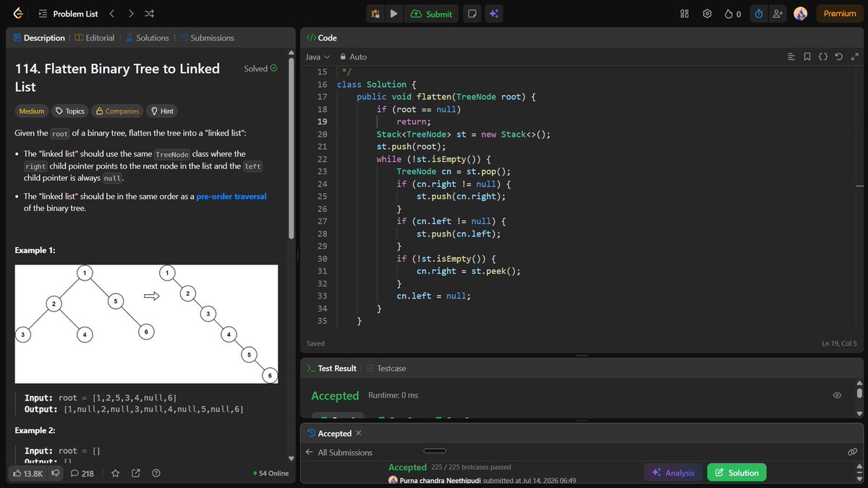This screenshot has height=488, width=868.
Task: Switch to the Submissions tab
Action: click(x=207, y=38)
